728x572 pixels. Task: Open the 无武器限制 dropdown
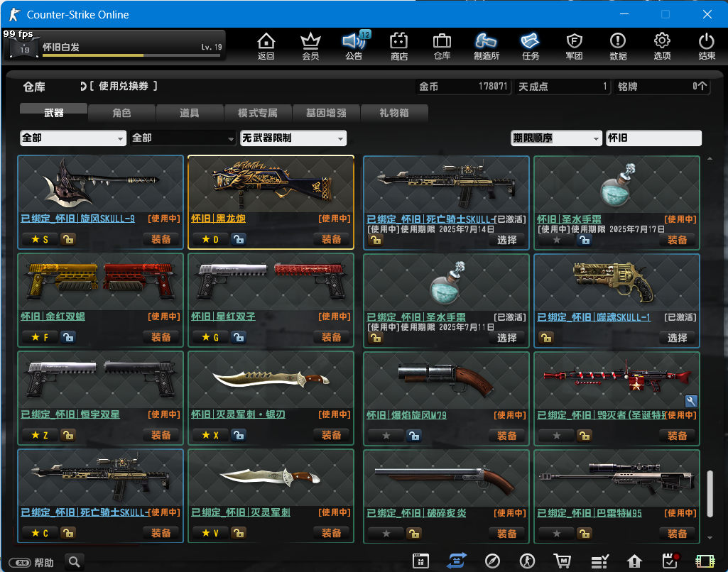(293, 138)
